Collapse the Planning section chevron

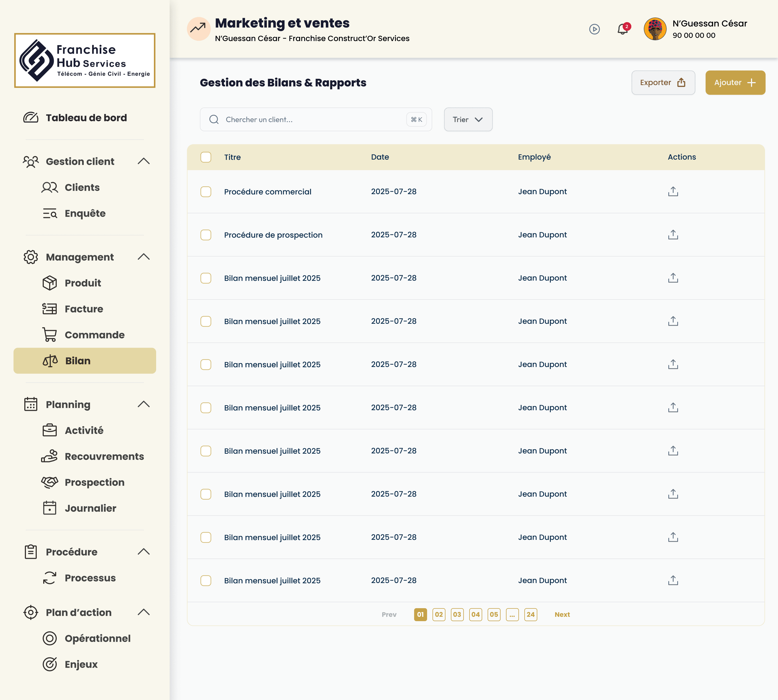point(143,404)
